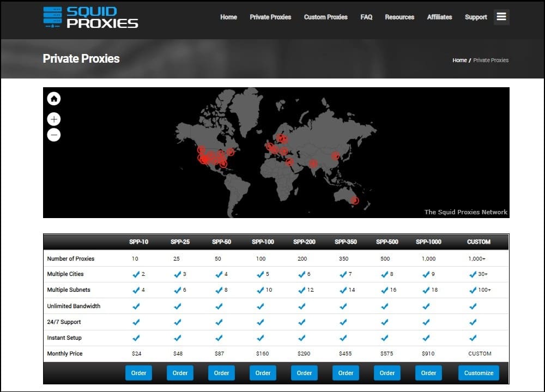545x392 pixels.
Task: Click the 1,000+ proxies cell
Action: 477,259
